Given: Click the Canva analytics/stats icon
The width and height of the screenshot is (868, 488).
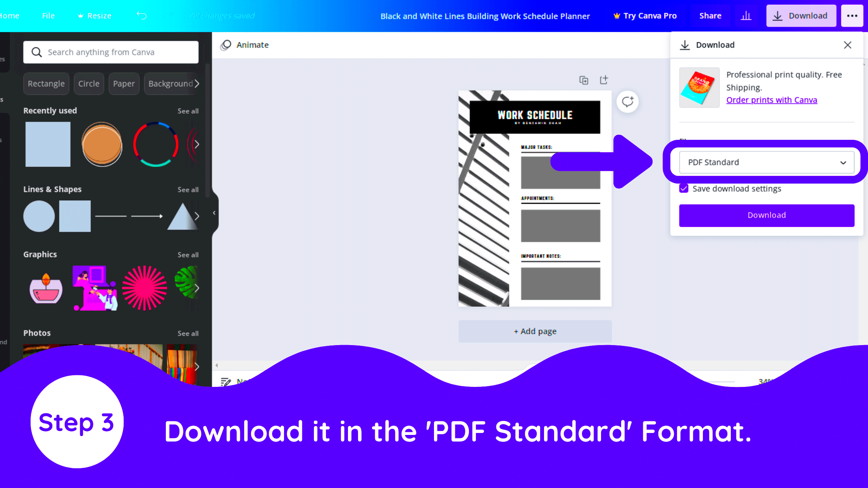Looking at the screenshot, I should pos(746,15).
